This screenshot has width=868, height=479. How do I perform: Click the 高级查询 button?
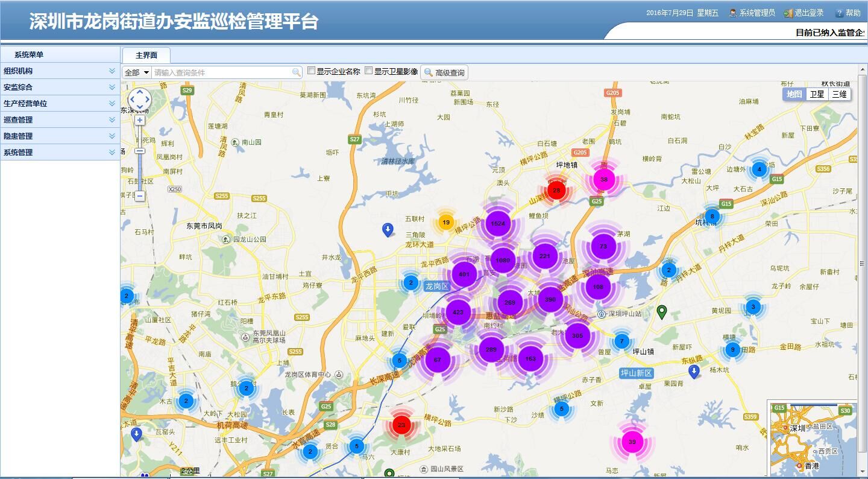(444, 72)
